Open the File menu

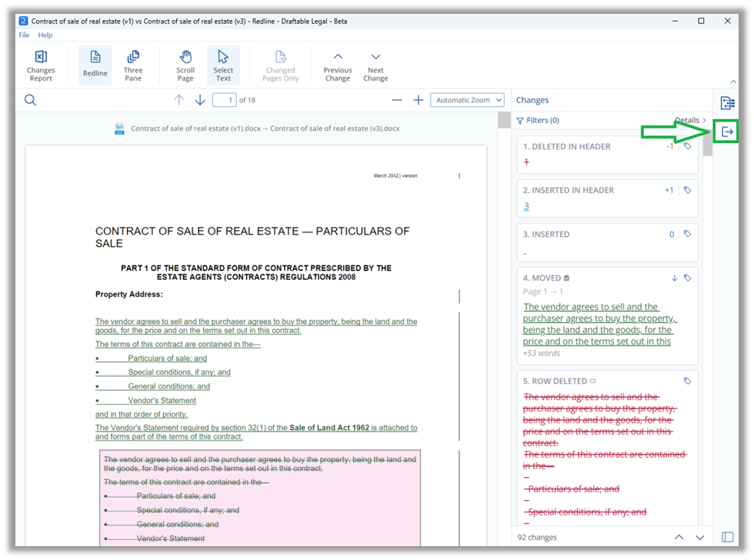[24, 35]
